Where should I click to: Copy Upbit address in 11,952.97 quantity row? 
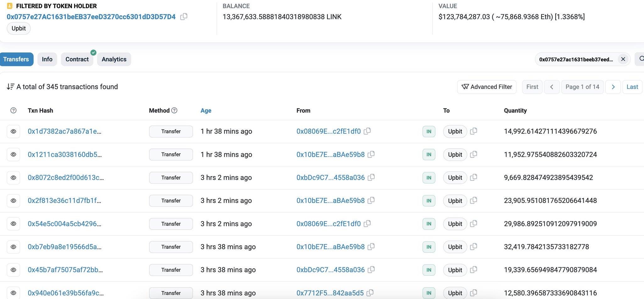(x=474, y=154)
